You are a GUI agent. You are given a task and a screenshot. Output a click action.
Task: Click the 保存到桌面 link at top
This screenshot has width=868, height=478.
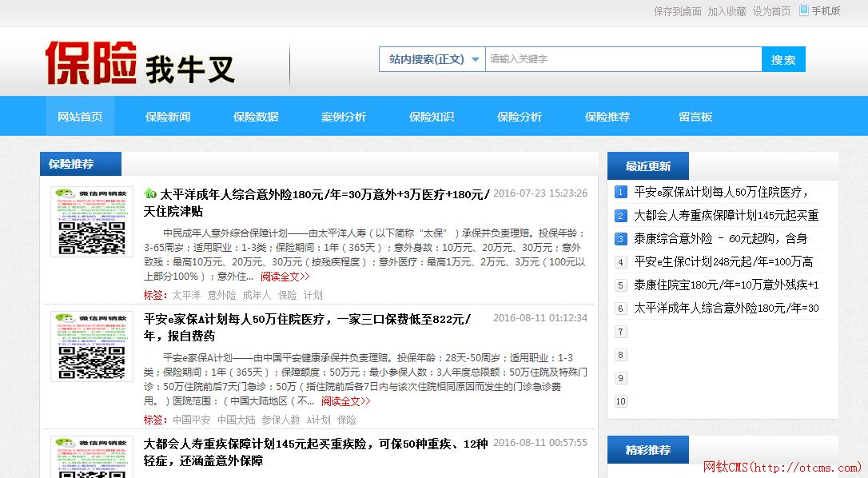[x=678, y=11]
